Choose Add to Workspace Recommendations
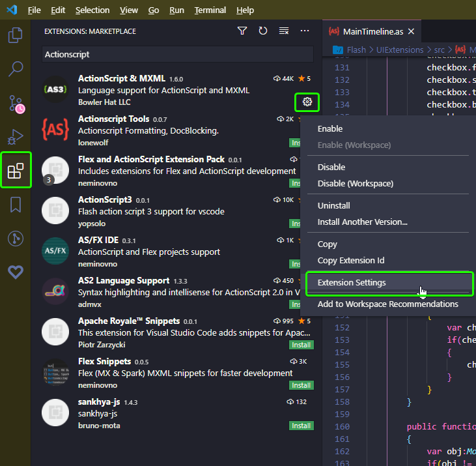 point(388,304)
